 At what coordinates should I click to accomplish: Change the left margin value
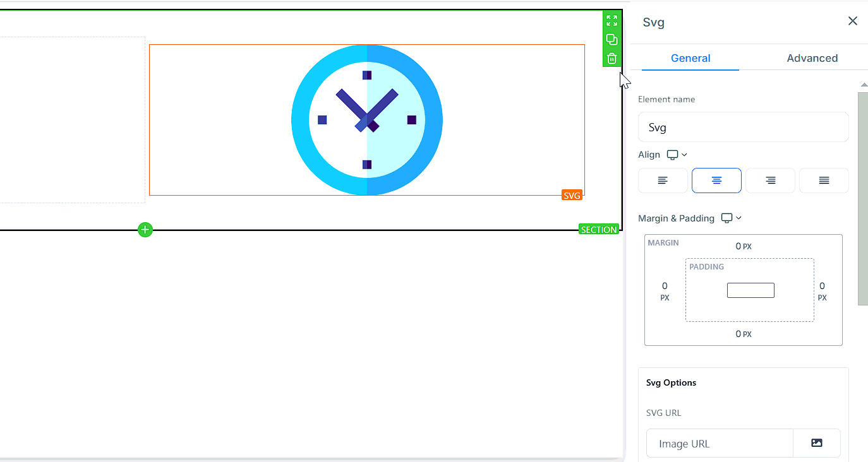(x=665, y=291)
